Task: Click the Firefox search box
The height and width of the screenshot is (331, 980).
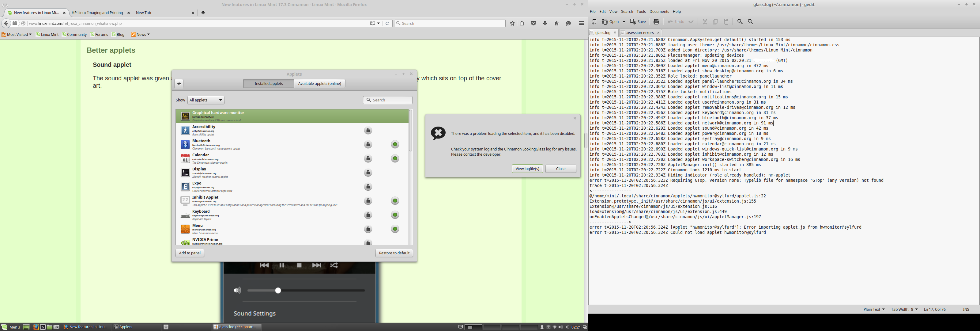Action: pos(450,23)
